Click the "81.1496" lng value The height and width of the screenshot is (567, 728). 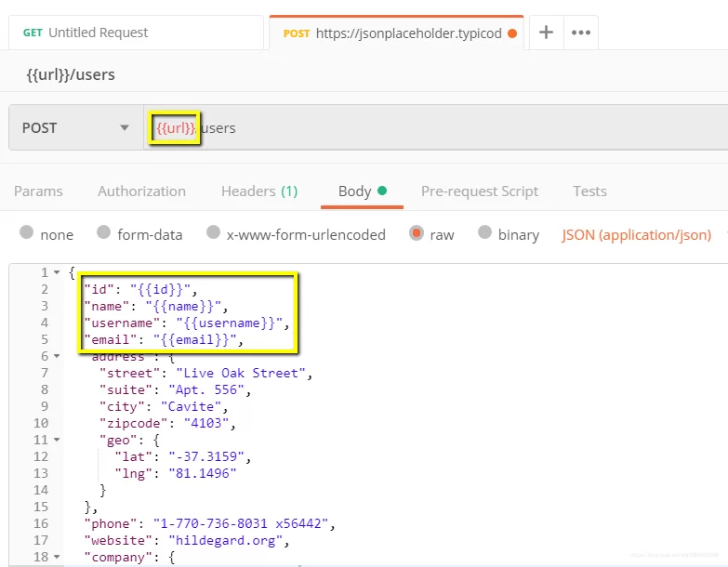(203, 473)
